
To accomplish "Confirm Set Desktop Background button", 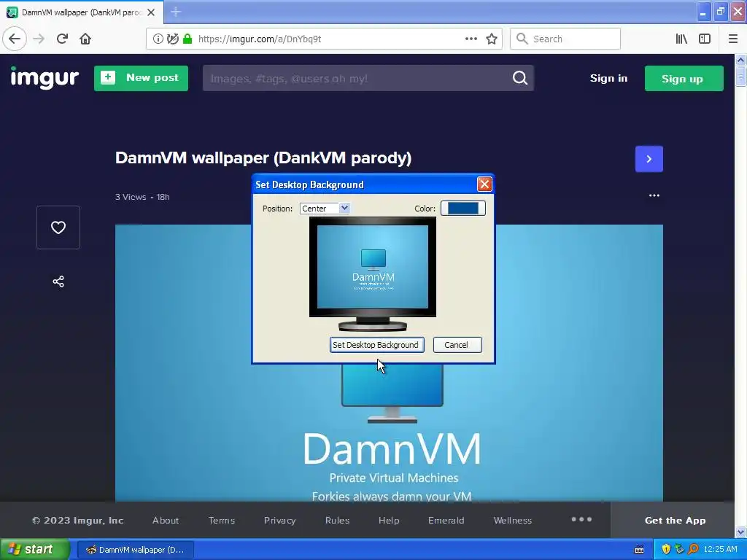I will point(376,345).
